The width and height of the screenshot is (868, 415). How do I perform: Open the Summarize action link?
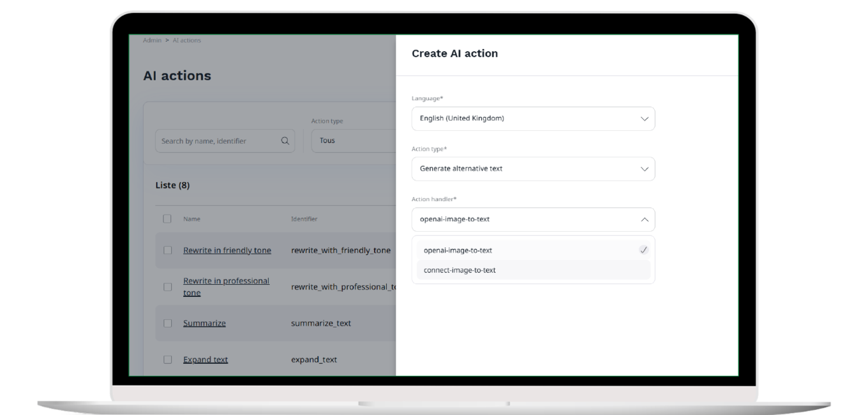(204, 323)
